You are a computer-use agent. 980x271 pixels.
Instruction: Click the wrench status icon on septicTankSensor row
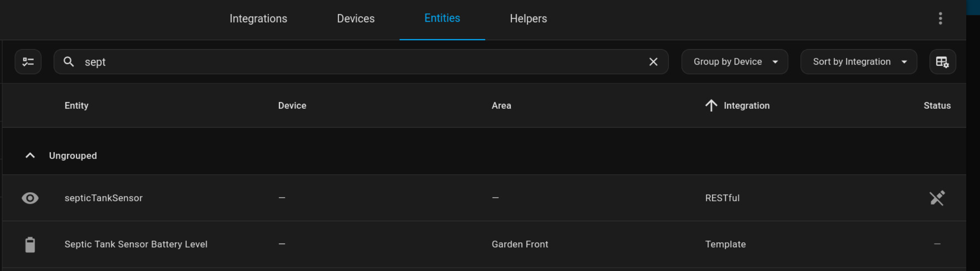click(937, 198)
